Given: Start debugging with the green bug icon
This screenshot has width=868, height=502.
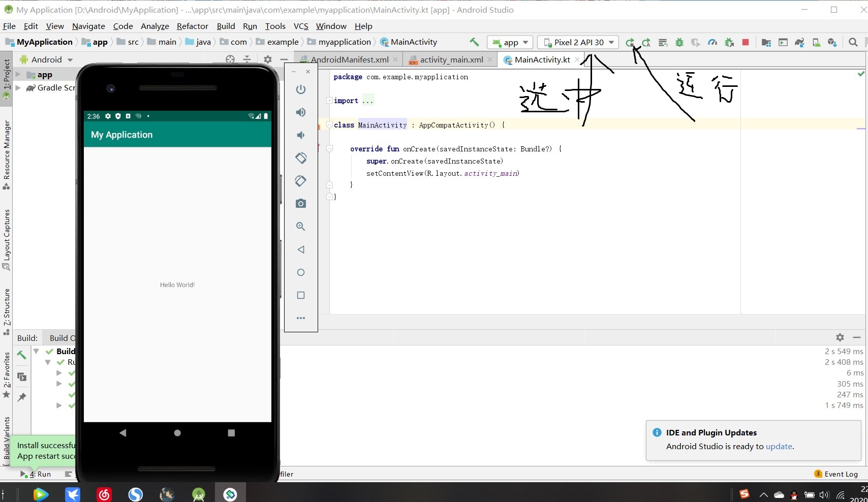Looking at the screenshot, I should 679,43.
